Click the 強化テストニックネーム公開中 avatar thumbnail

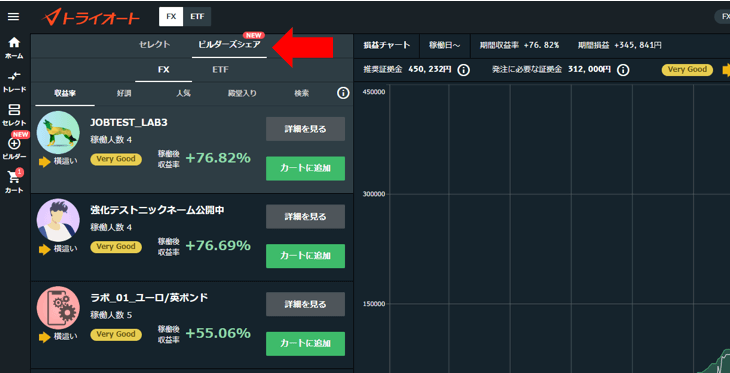click(58, 220)
